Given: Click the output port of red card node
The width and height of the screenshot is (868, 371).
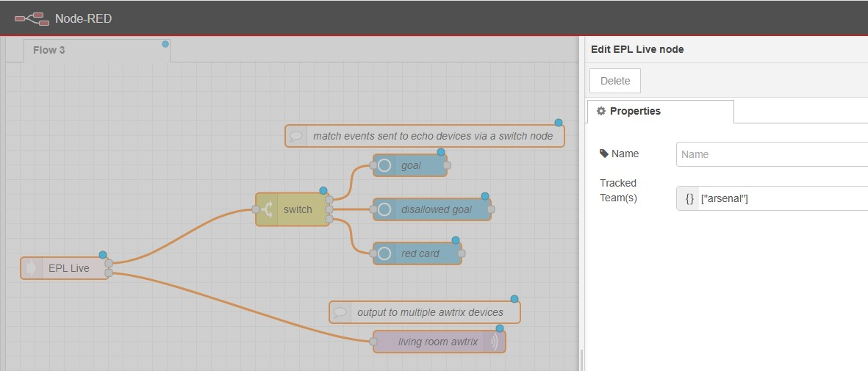Looking at the screenshot, I should [462, 253].
